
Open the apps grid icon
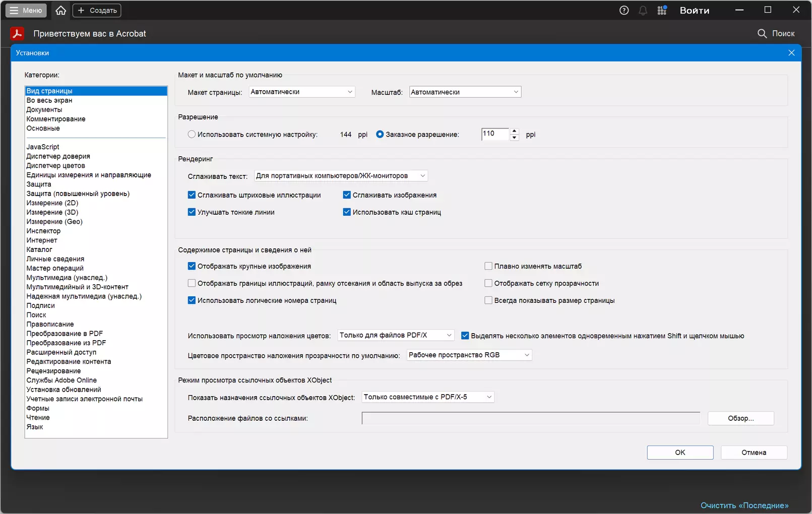662,10
